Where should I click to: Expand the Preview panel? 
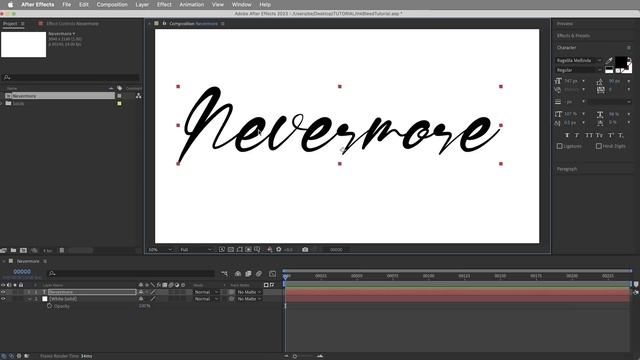point(565,24)
